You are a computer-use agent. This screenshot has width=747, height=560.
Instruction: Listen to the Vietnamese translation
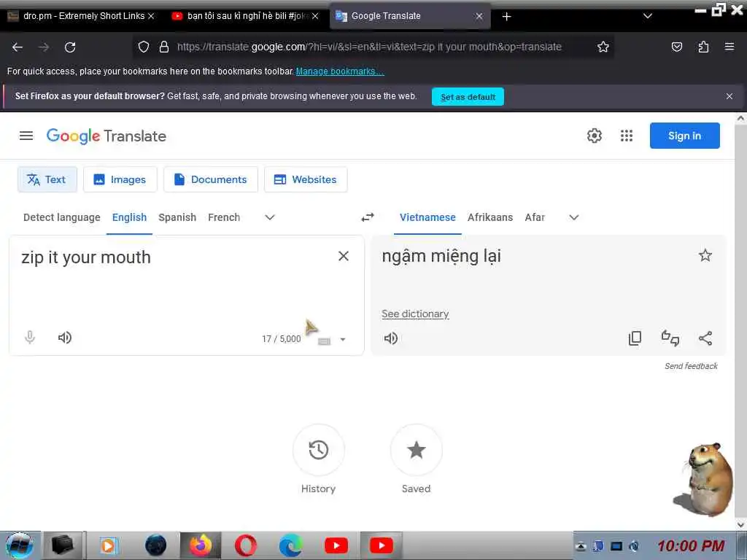pyautogui.click(x=391, y=338)
